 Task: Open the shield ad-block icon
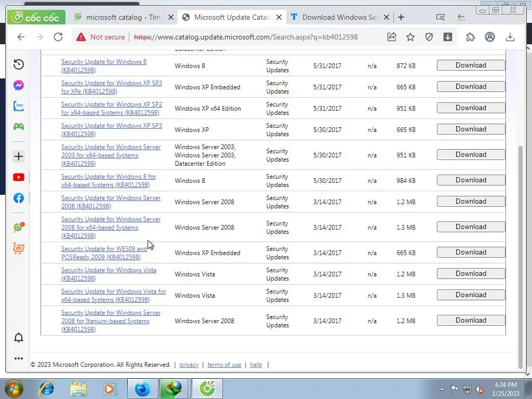coord(429,37)
